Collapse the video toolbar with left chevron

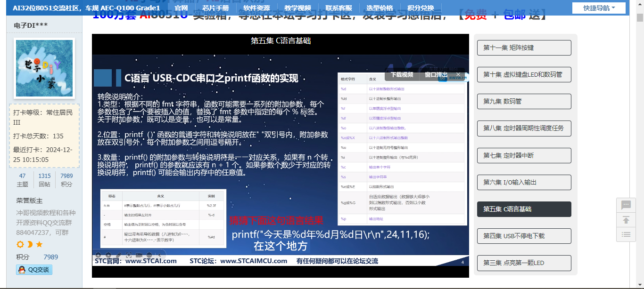coord(159,255)
